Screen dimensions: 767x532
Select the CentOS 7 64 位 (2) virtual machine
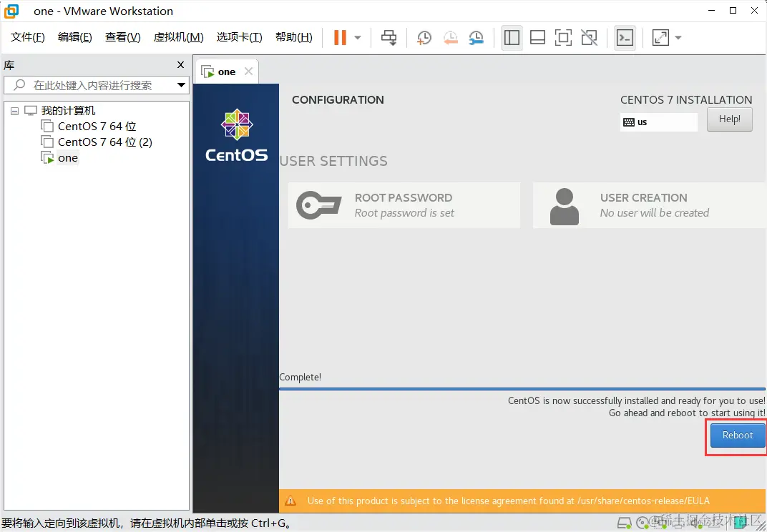point(105,142)
